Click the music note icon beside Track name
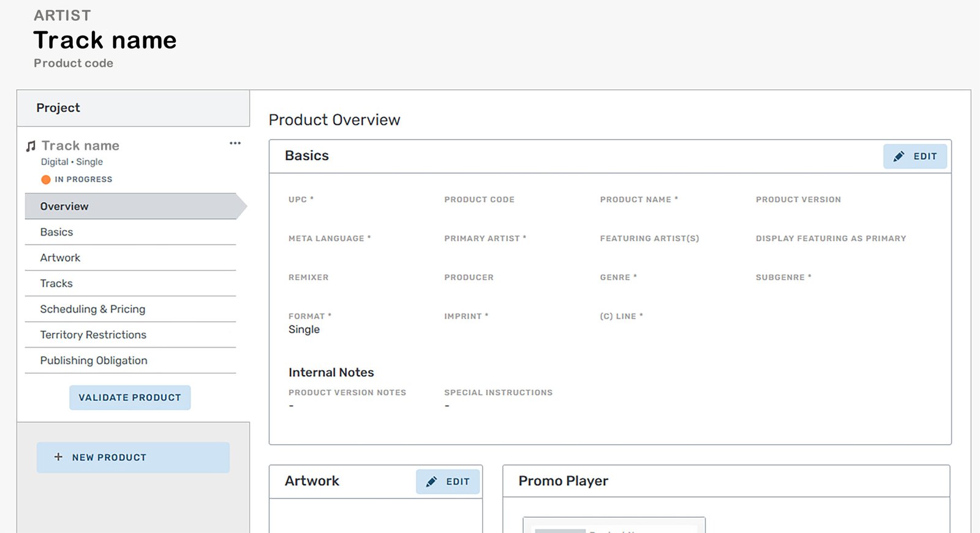Viewport: 980px width, 533px height. tap(31, 146)
